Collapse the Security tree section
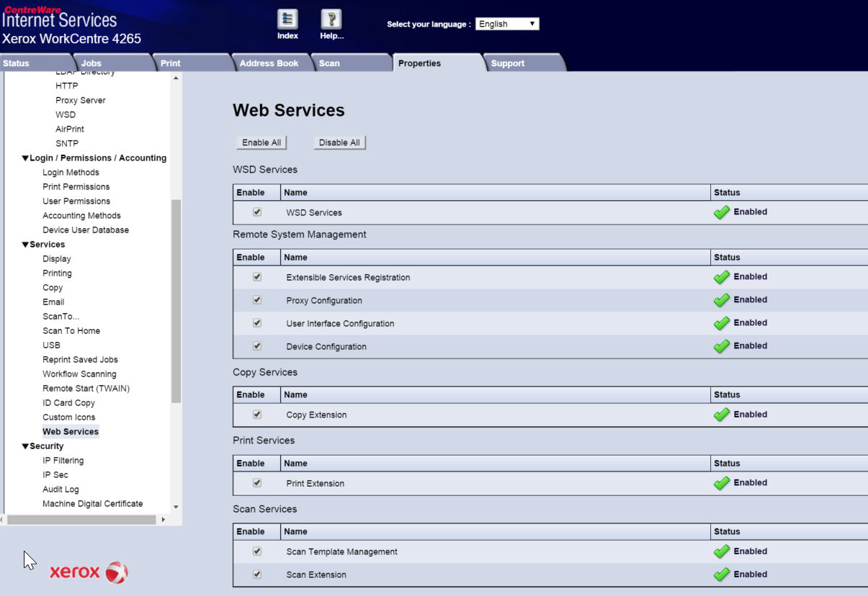Viewport: 868px width, 596px height. [x=25, y=446]
